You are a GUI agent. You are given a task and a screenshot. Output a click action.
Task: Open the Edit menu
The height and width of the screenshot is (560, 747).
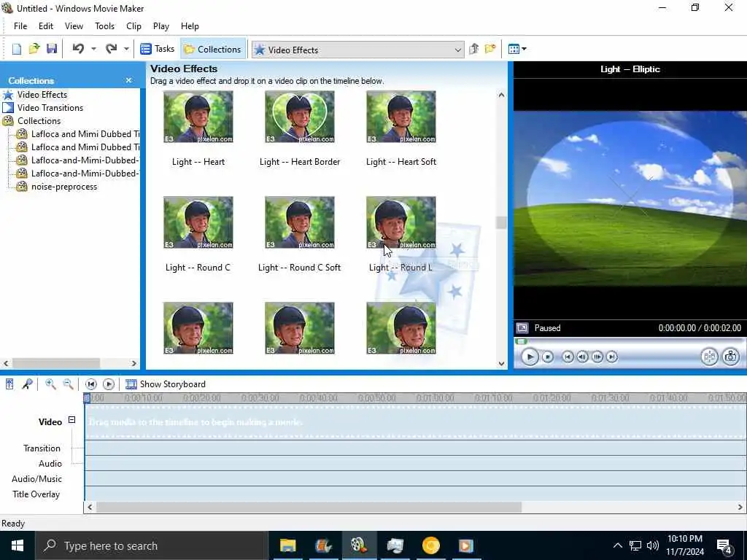(x=46, y=26)
